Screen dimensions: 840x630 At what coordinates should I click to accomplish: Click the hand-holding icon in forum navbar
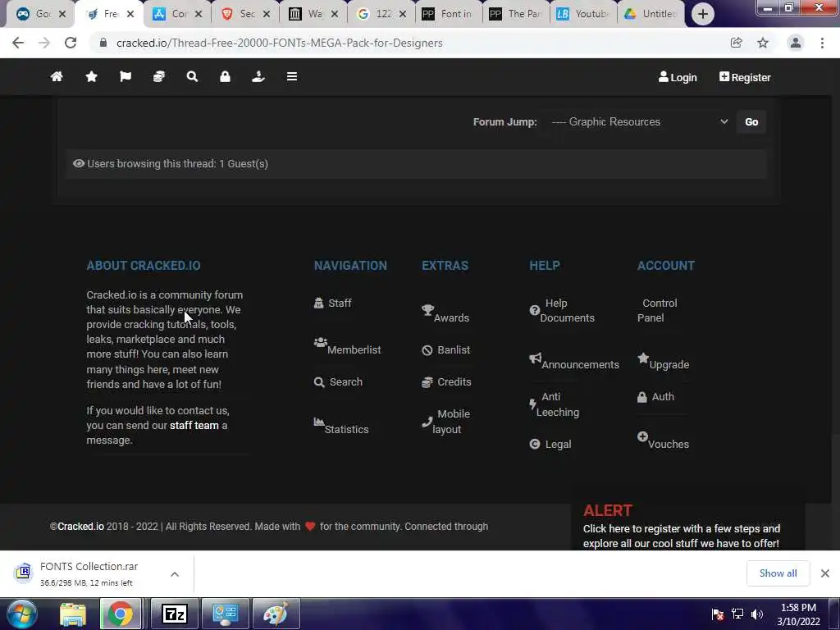pyautogui.click(x=258, y=76)
